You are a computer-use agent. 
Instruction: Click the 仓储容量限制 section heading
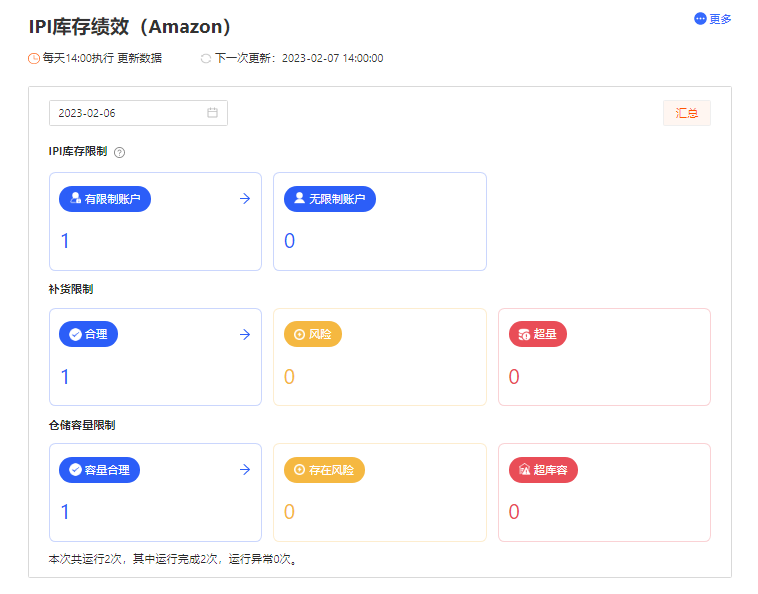pyautogui.click(x=82, y=425)
